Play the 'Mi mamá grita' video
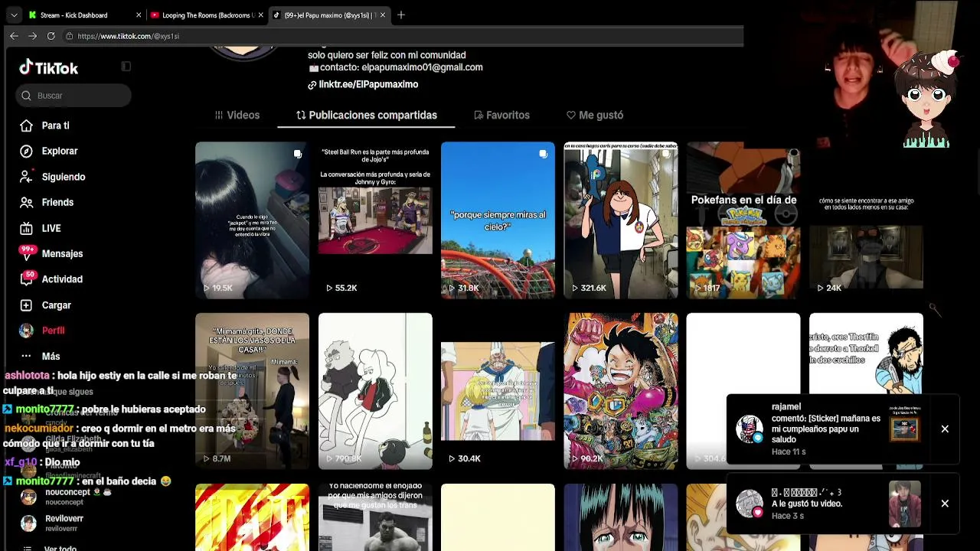Screen dimensions: 980x551 [x=252, y=391]
